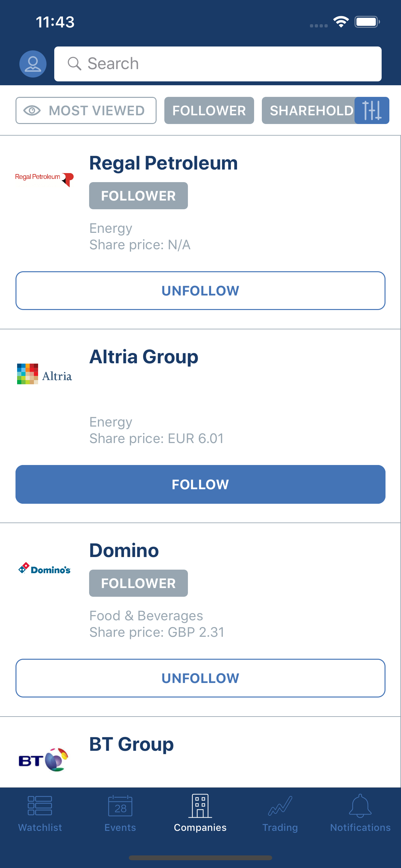Open the Events calendar icon
401x868 pixels.
[x=120, y=806]
